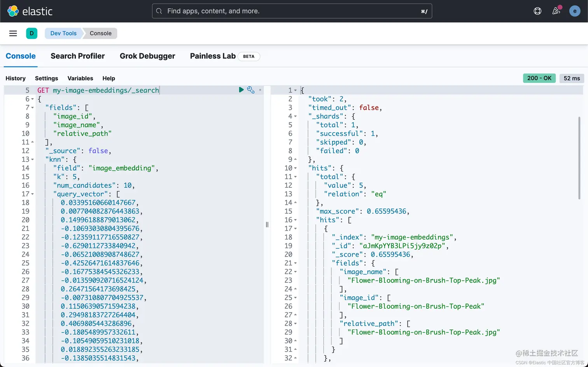Click the response pane vertical scrollbar

(x=579, y=157)
